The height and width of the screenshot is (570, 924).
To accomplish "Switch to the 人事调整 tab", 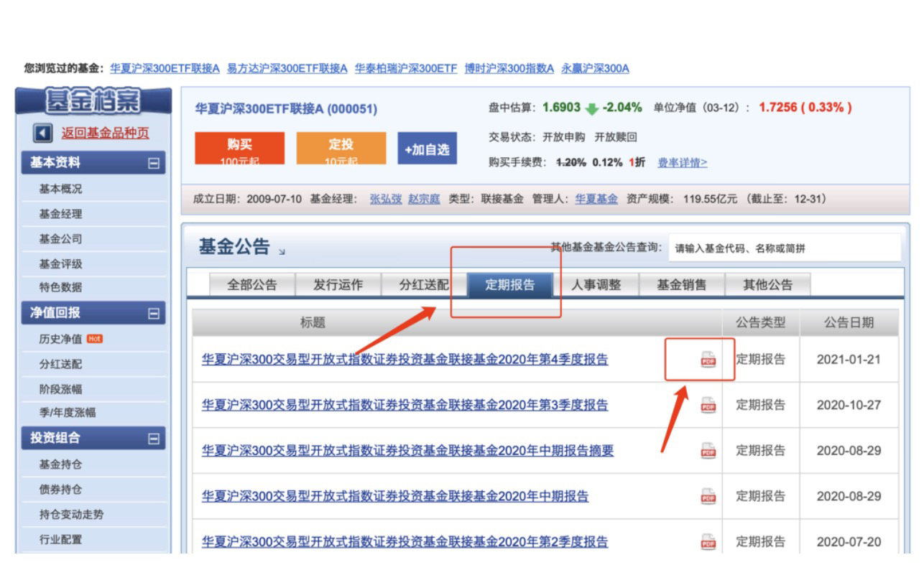I will point(596,285).
